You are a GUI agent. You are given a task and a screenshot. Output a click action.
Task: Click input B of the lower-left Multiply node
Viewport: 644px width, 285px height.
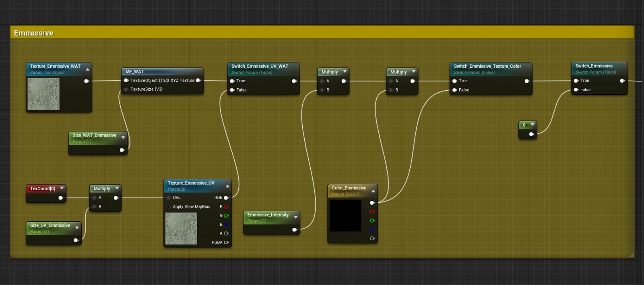tap(94, 207)
